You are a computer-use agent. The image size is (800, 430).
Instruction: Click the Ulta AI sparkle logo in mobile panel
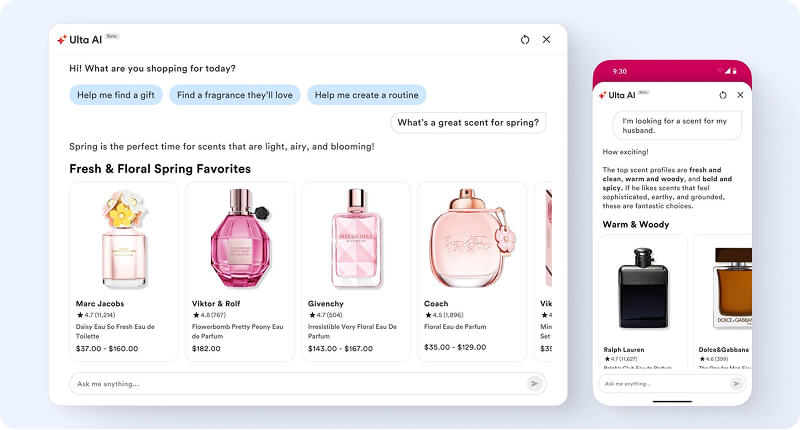pyautogui.click(x=603, y=95)
